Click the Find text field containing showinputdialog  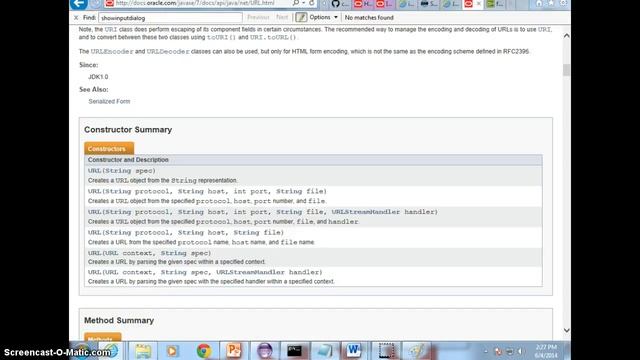170,18
